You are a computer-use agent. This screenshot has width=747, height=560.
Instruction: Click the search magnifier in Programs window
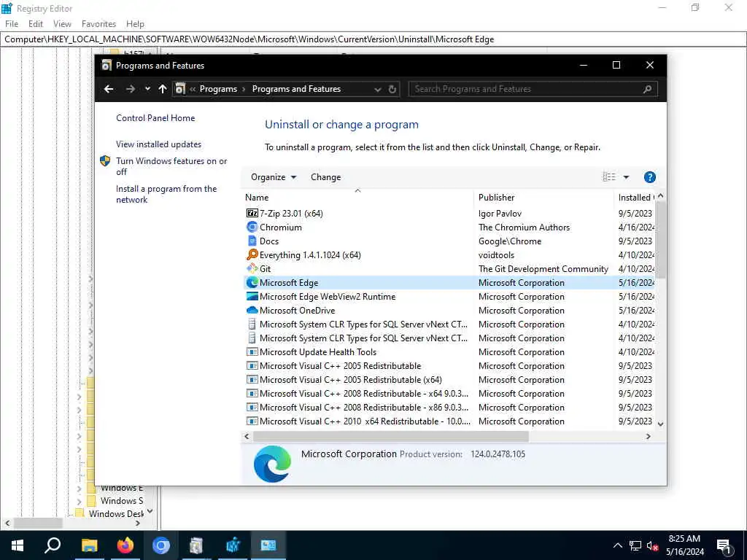click(x=647, y=89)
